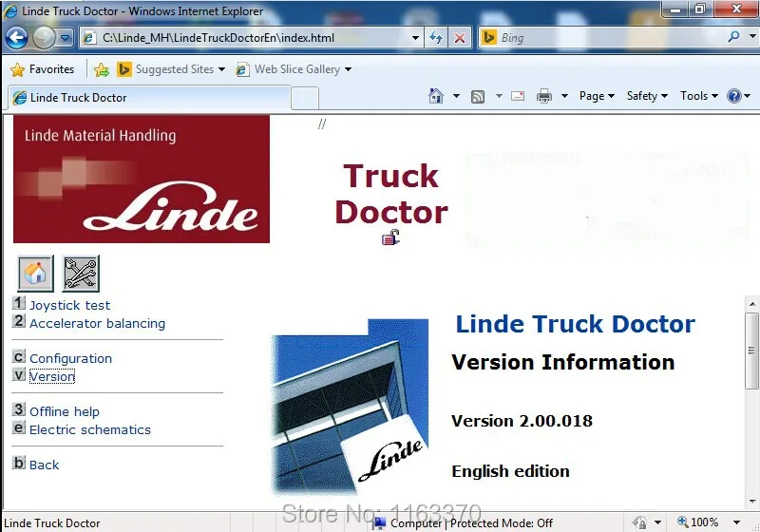Expand the address bar dropdown arrow
This screenshot has height=532, width=760.
(415, 38)
